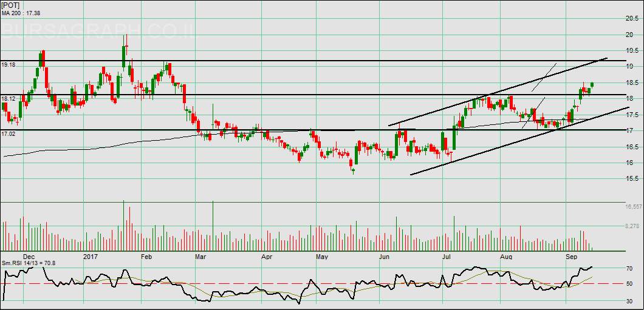Select the Apr month label

click(267, 257)
